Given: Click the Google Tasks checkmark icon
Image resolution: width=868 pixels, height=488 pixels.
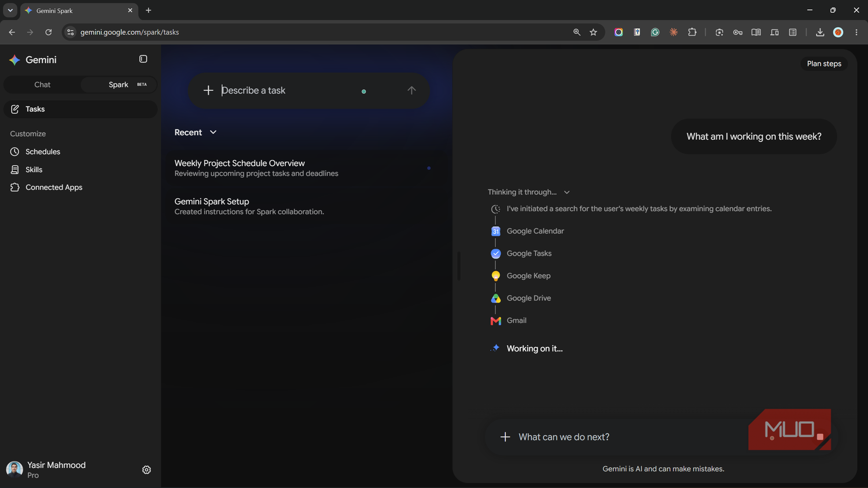Looking at the screenshot, I should 496,253.
